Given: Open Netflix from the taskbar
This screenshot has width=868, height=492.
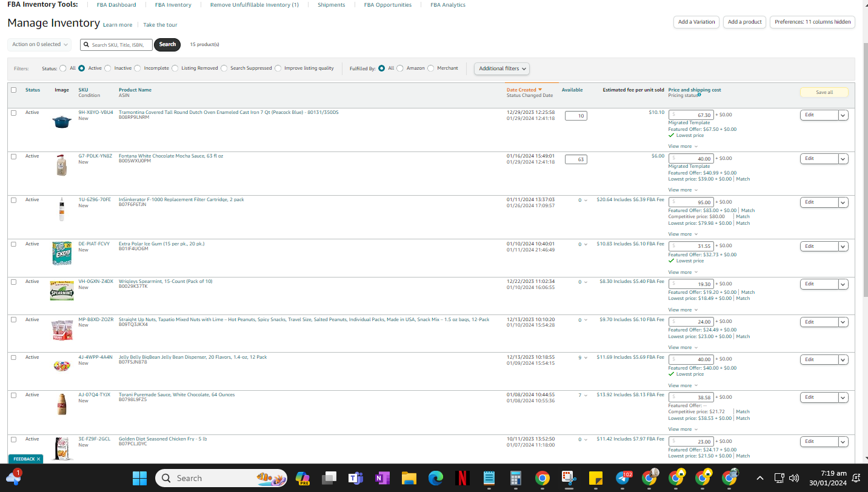Looking at the screenshot, I should click(462, 478).
